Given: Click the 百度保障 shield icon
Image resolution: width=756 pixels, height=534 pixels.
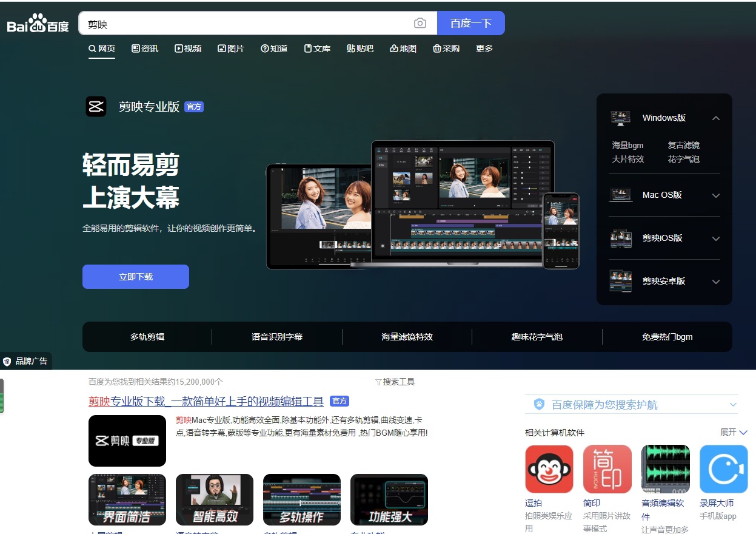Looking at the screenshot, I should (539, 404).
